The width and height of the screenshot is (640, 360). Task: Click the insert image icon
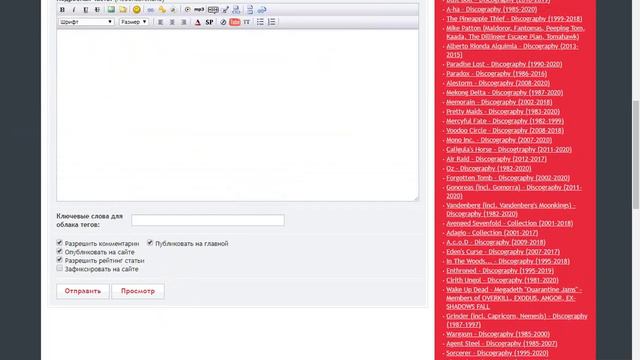point(111,10)
